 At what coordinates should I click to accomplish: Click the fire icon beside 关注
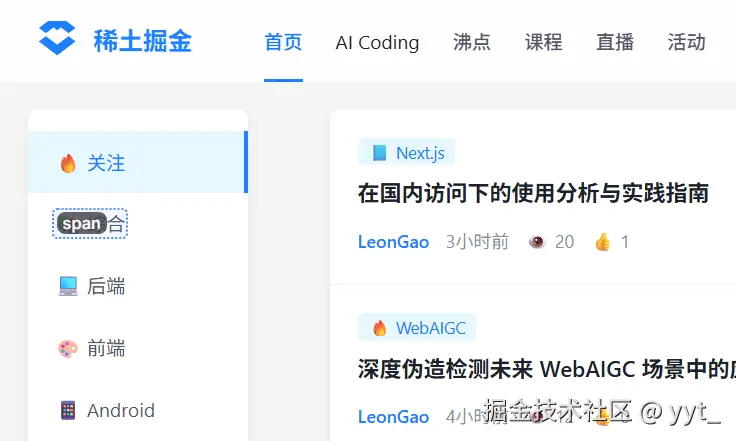click(x=68, y=163)
